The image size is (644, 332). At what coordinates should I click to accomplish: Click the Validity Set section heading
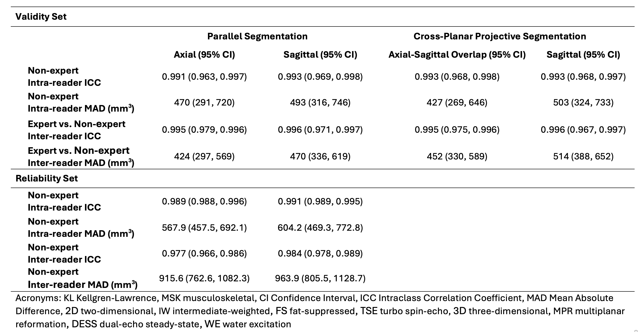41,17
